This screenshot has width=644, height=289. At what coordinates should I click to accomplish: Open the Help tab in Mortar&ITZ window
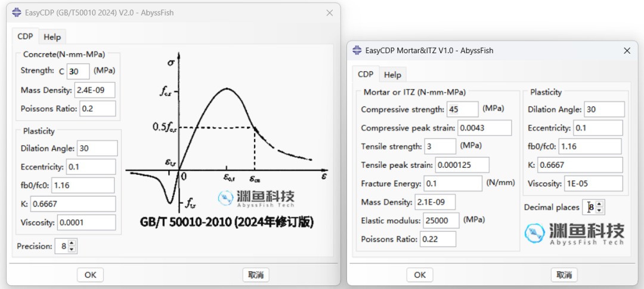point(392,75)
